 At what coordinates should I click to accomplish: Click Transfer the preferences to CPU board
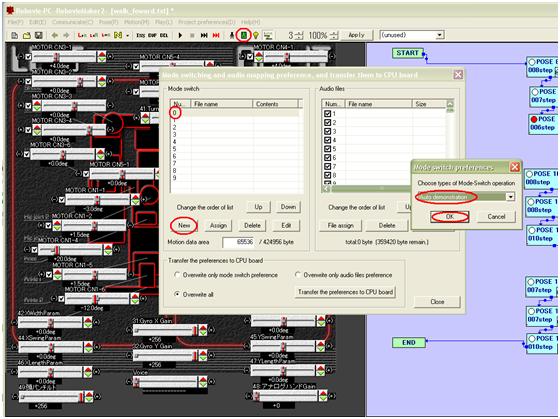pos(345,292)
